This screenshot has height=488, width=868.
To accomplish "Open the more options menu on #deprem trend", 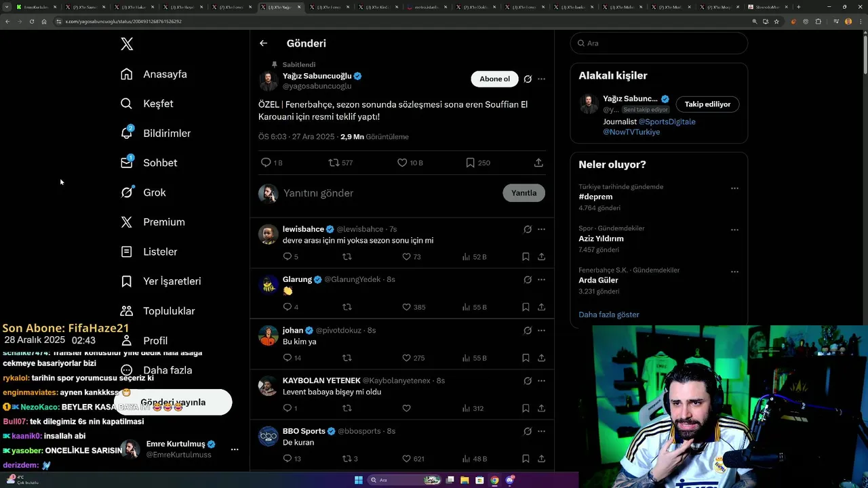I will pos(734,188).
